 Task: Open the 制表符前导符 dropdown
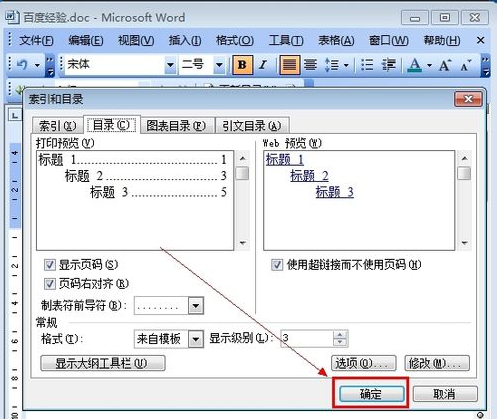tap(196, 305)
